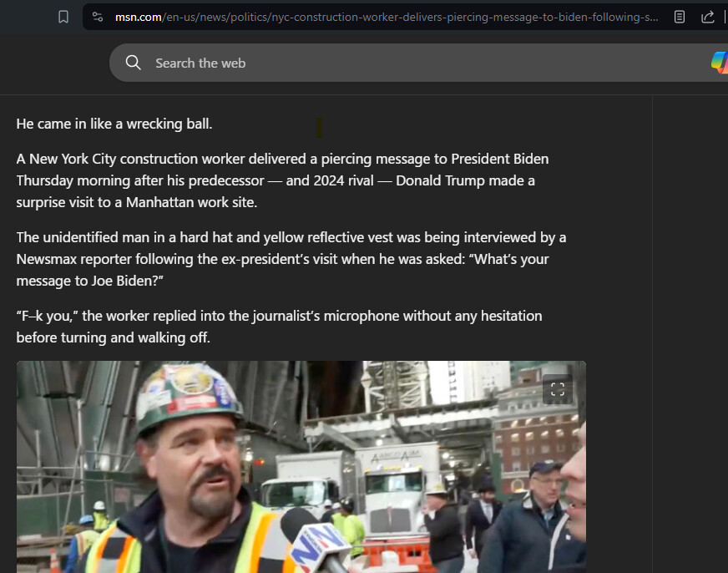This screenshot has width=728, height=573.
Task: Click the magnifier icon in search box
Action: 134,63
